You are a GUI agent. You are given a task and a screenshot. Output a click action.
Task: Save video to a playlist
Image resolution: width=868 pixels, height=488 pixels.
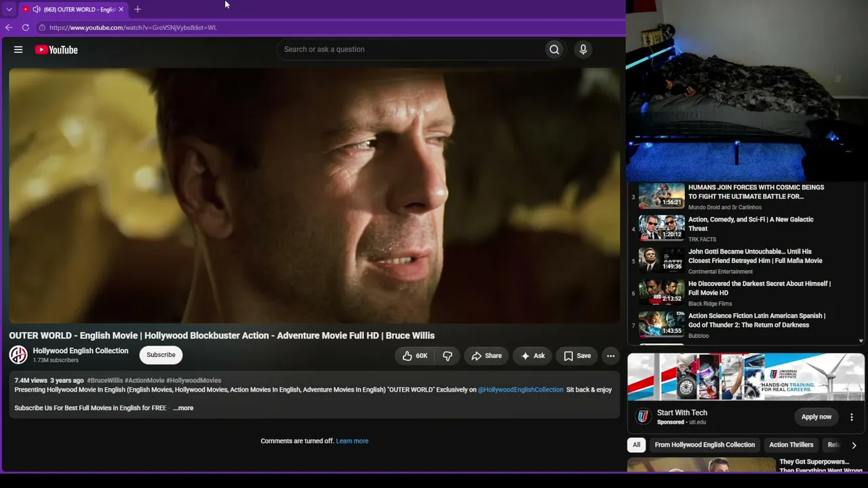click(x=577, y=356)
